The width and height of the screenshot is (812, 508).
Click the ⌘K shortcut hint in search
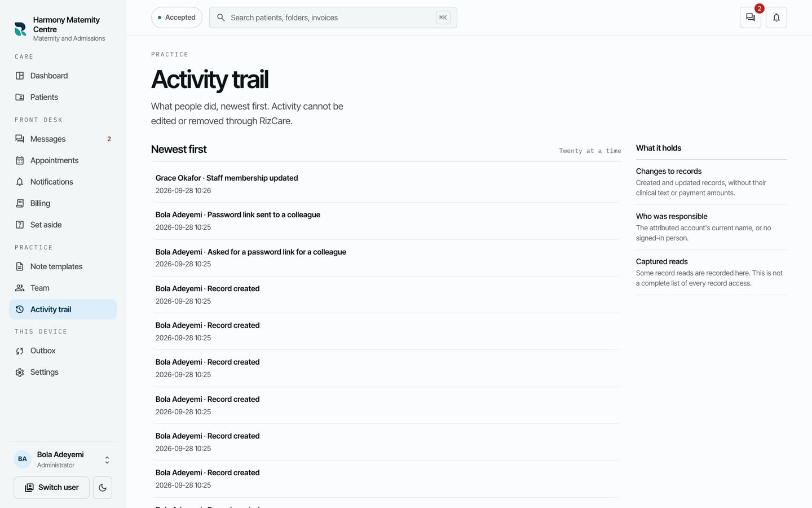click(x=443, y=17)
